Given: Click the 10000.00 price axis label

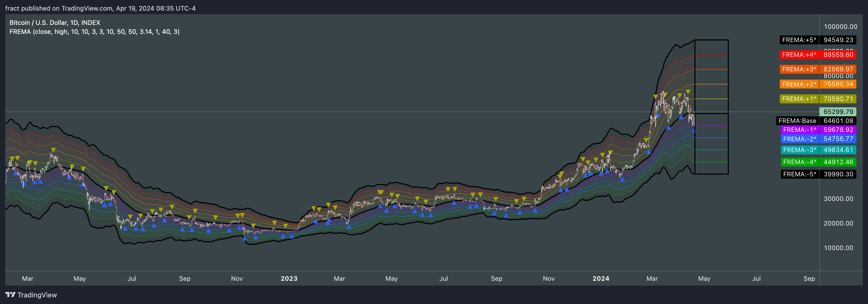Looking at the screenshot, I should [838, 248].
